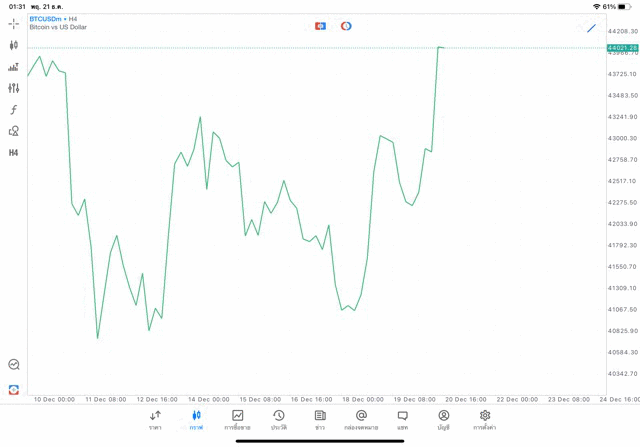This screenshot has height=447, width=640.
Task: Open the กล่องจดหมาย (Mailbox) tab
Action: (361, 419)
